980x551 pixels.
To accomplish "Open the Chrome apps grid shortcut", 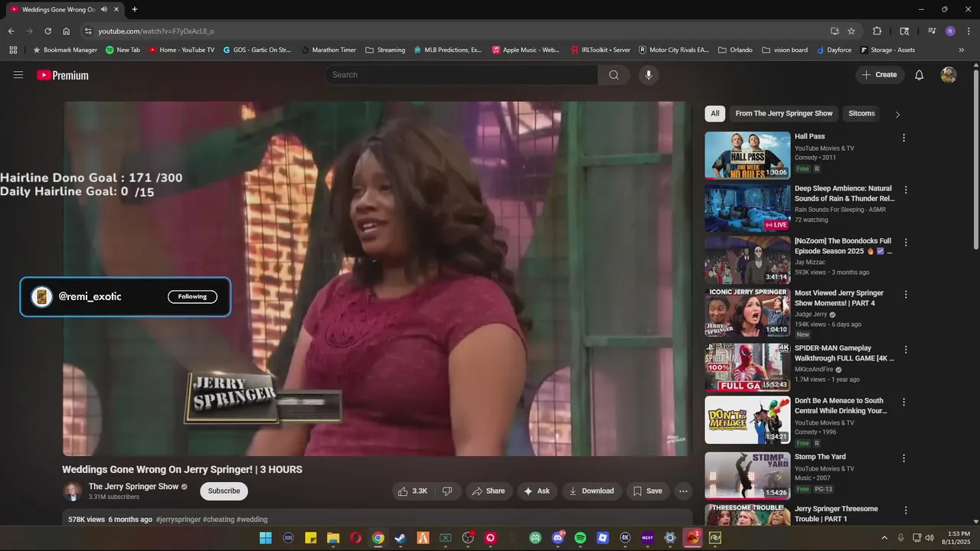I will click(x=13, y=50).
